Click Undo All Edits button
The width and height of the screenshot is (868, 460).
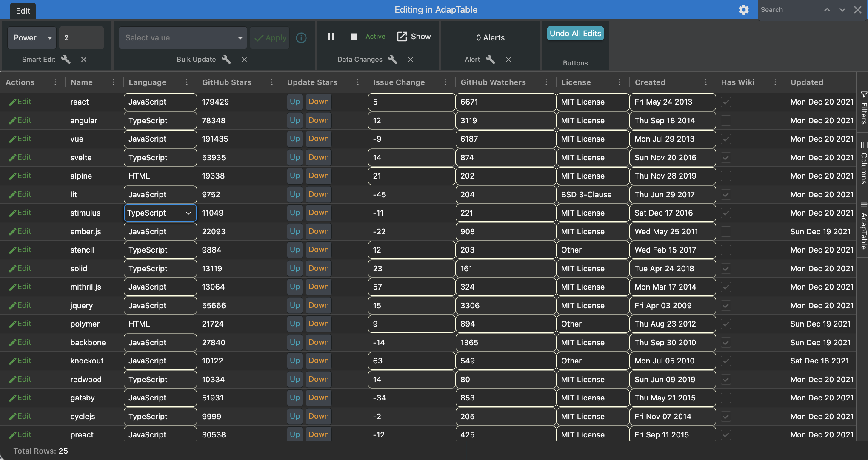click(575, 34)
